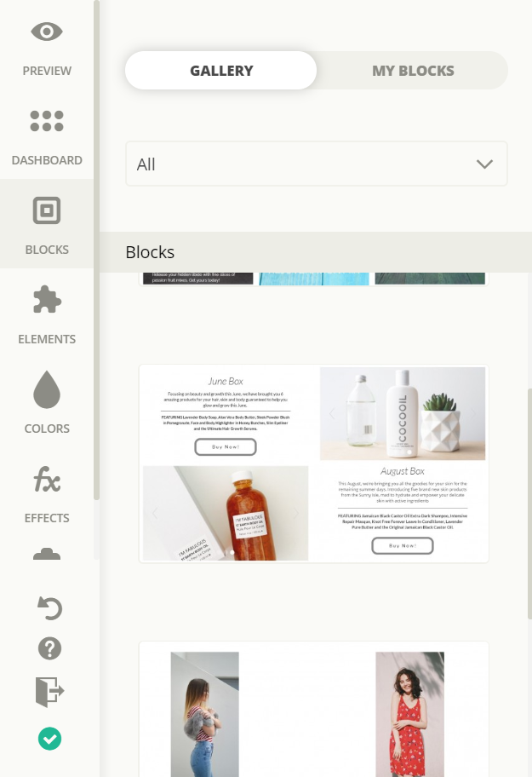Click the gallery vertical scrollbar
This screenshot has height=777, width=532.
pos(529,503)
